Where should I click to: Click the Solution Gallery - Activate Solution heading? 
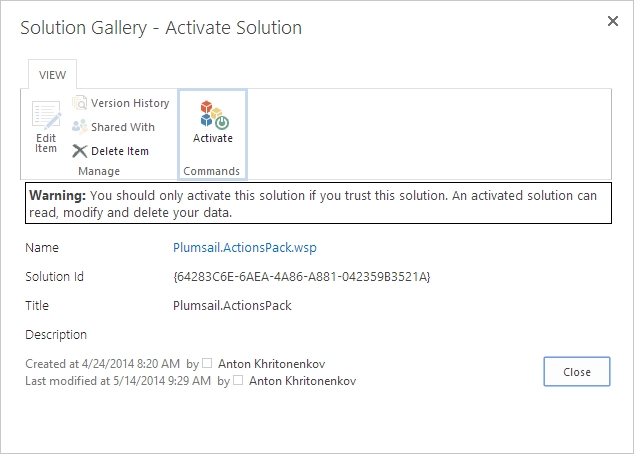click(161, 28)
